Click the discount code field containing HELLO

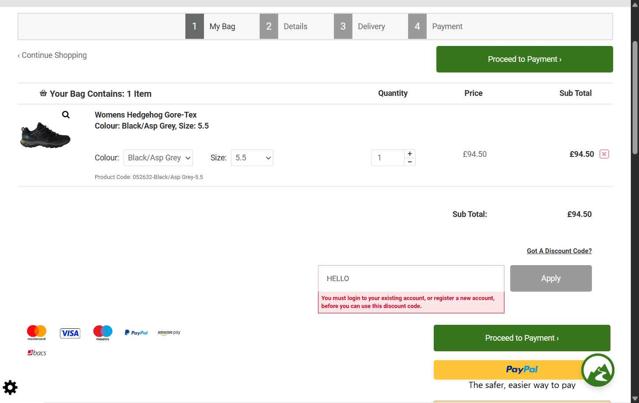tap(411, 278)
